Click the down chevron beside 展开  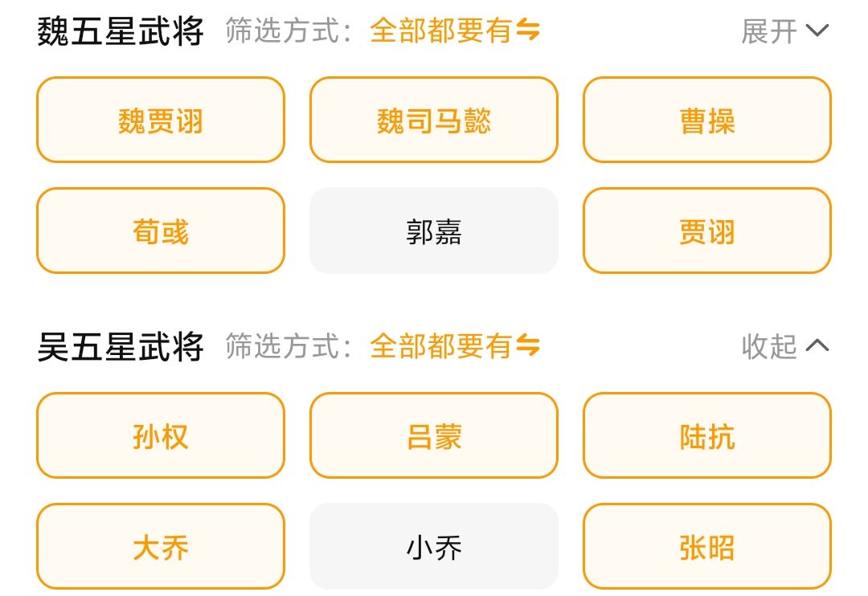pos(817,31)
